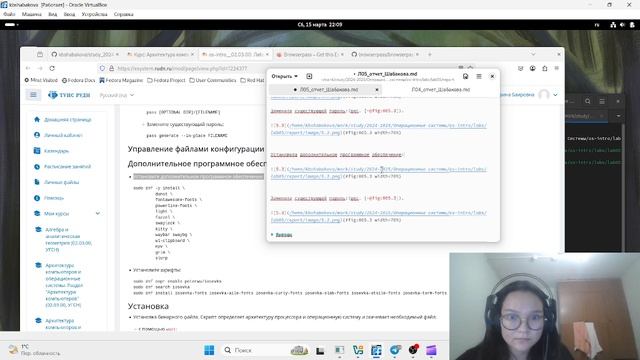Open the Файл menu in VirtualBox

tap(9, 14)
